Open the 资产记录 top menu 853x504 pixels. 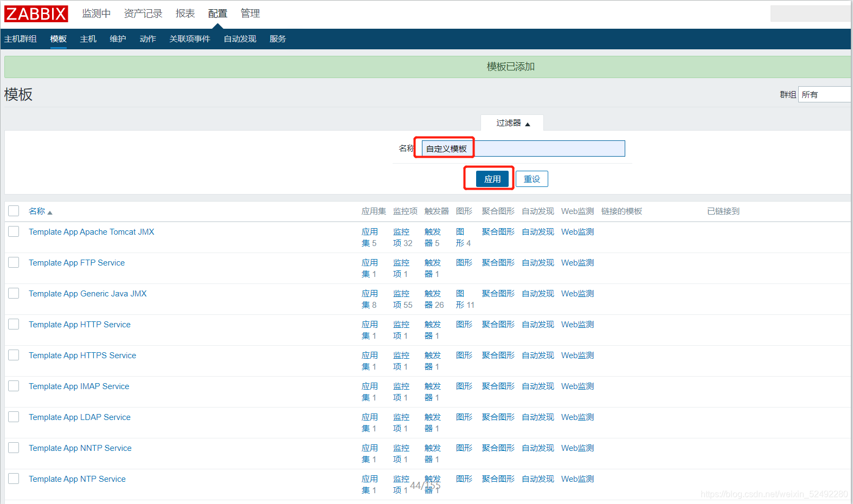(x=143, y=14)
